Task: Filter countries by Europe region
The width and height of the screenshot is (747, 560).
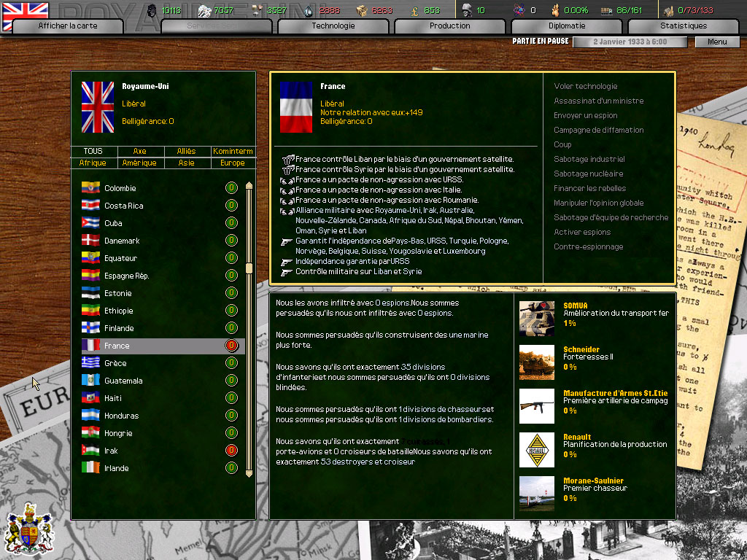Action: [x=233, y=163]
